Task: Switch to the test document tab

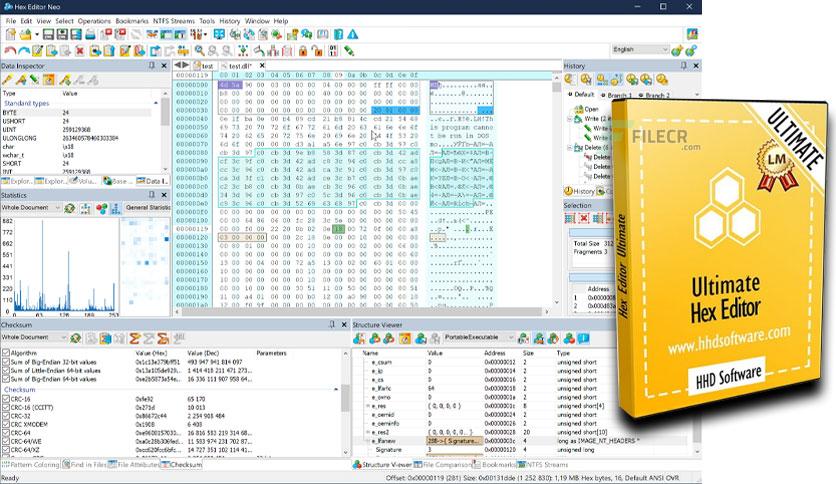Action: click(x=203, y=66)
